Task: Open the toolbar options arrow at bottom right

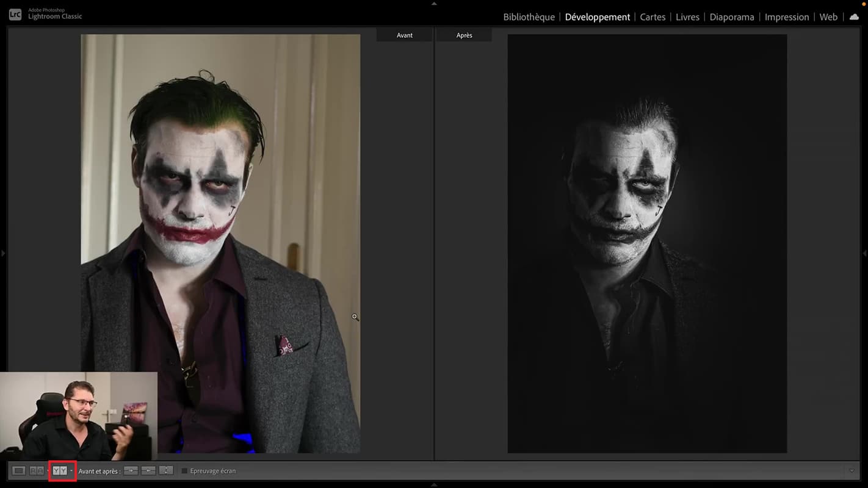Action: (x=852, y=471)
